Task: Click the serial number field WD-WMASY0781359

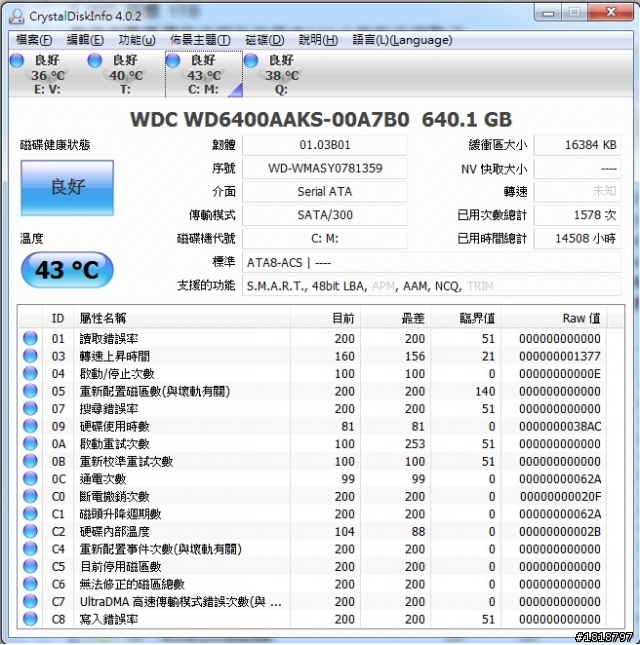Action: coord(325,168)
